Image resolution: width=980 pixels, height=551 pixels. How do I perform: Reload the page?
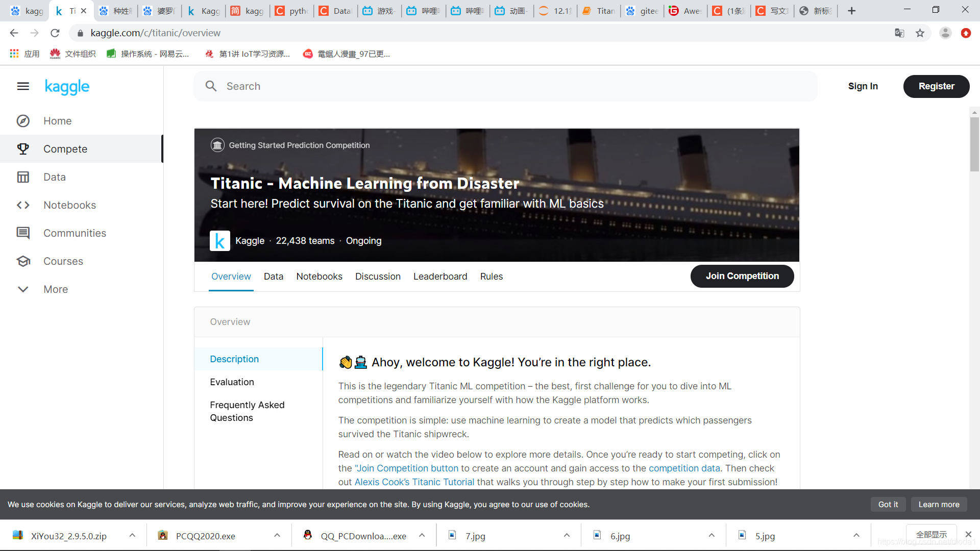(55, 33)
